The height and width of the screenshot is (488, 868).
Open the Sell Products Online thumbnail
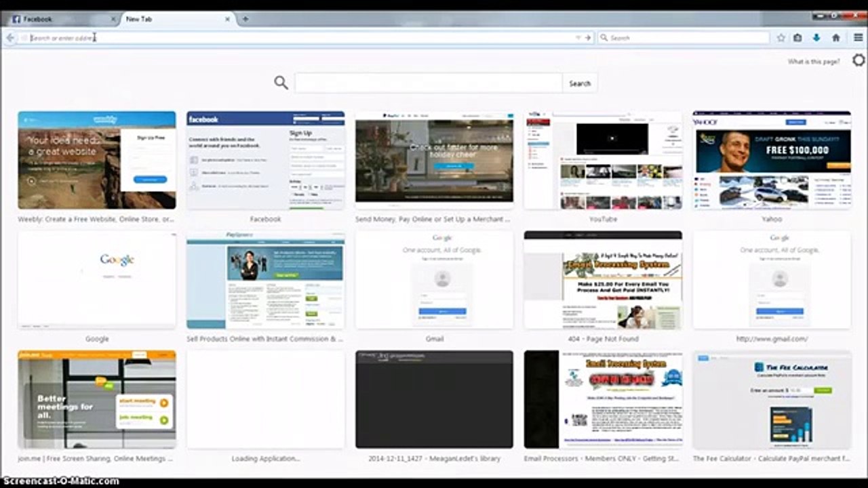266,280
